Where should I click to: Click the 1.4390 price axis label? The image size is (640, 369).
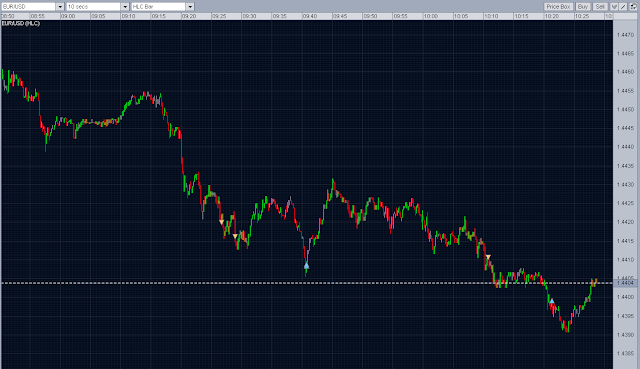pyautogui.click(x=625, y=335)
